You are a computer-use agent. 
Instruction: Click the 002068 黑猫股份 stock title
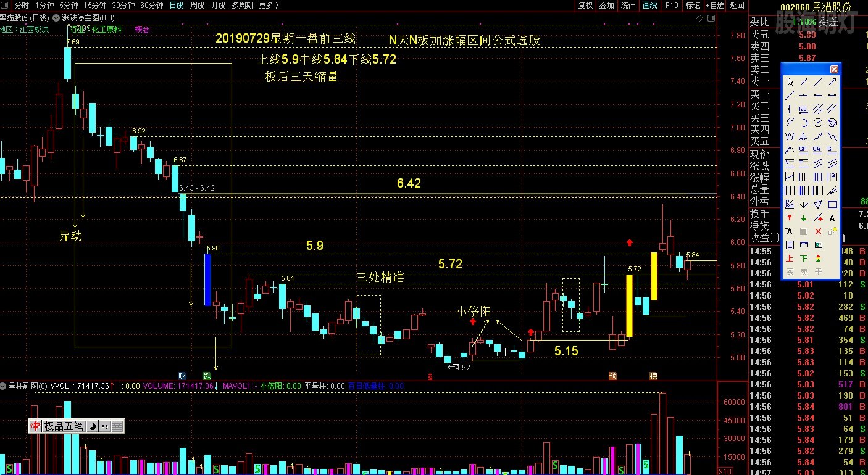pyautogui.click(x=815, y=7)
